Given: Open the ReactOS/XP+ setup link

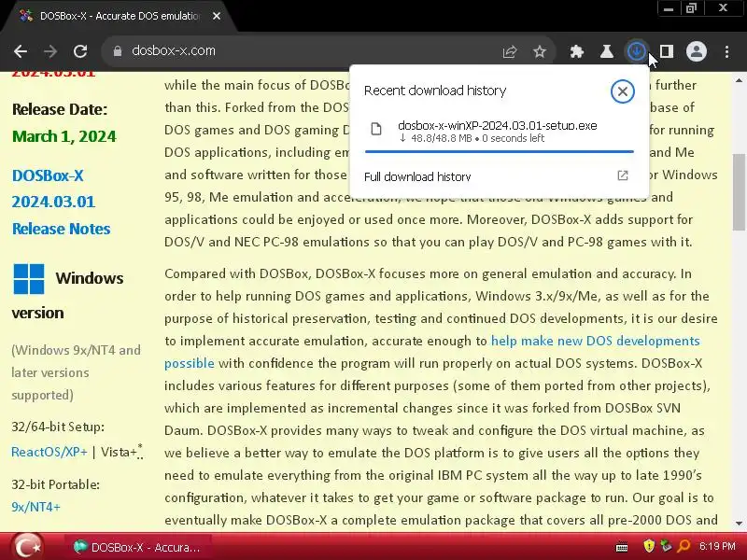Looking at the screenshot, I should [x=49, y=452].
